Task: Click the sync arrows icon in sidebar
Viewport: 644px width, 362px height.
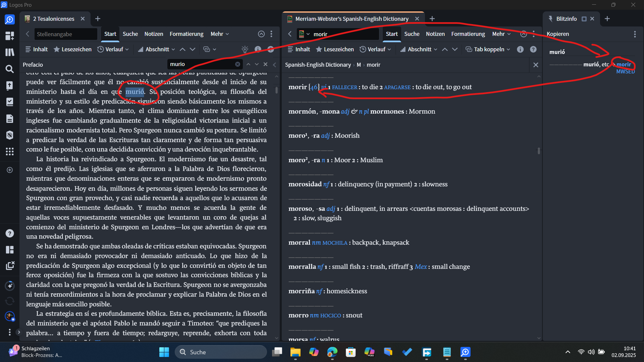Action: coord(10,301)
